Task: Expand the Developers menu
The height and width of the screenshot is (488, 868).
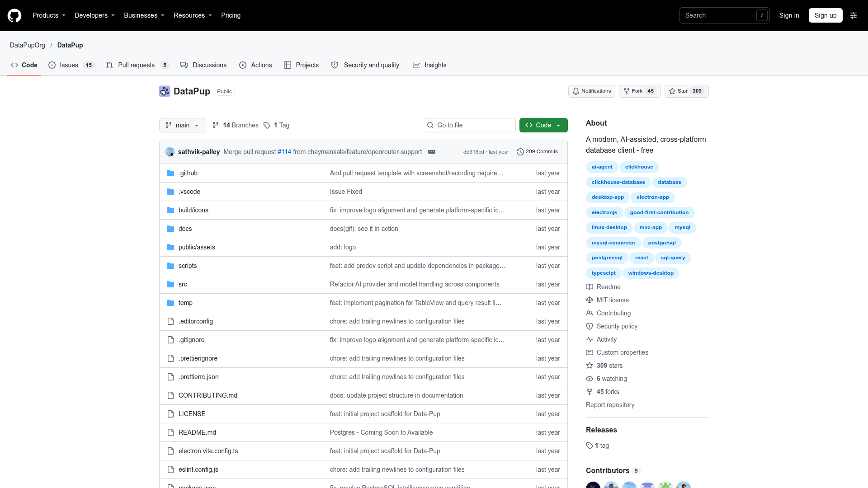Action: click(94, 15)
